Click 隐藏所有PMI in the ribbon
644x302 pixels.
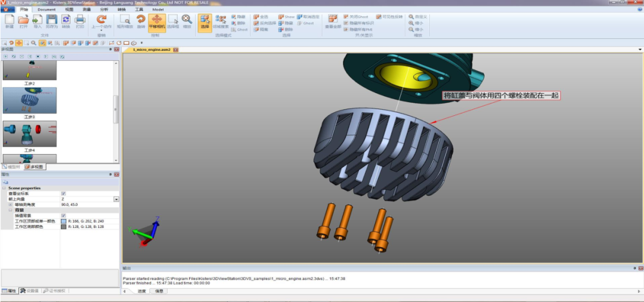coord(358,30)
